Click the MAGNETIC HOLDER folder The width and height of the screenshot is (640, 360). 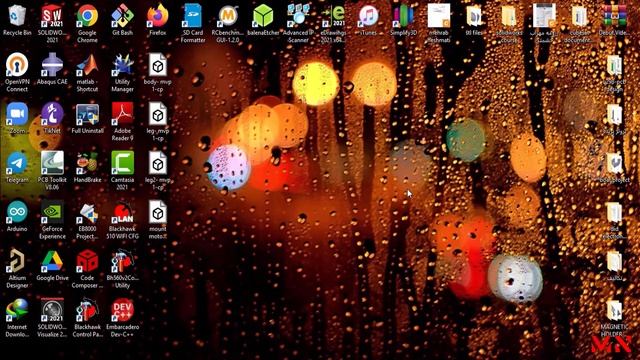(x=614, y=310)
